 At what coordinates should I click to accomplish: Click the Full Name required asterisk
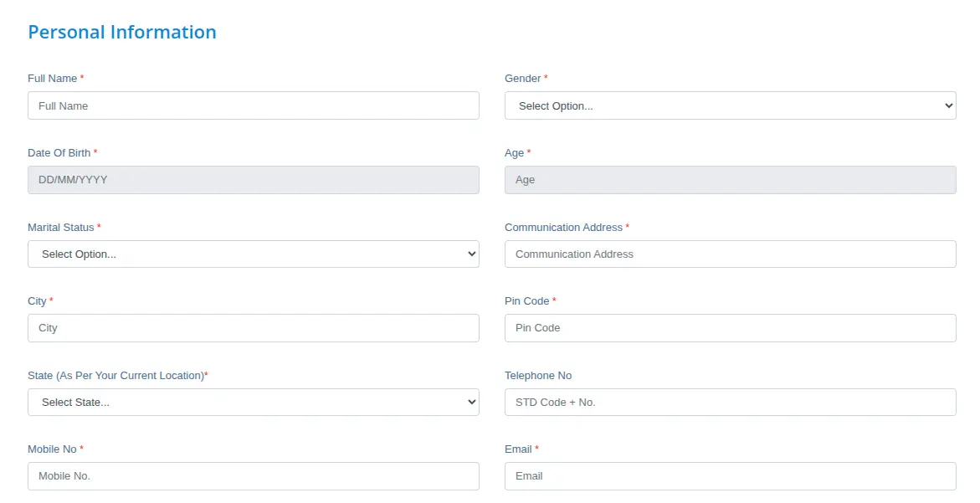(x=81, y=77)
